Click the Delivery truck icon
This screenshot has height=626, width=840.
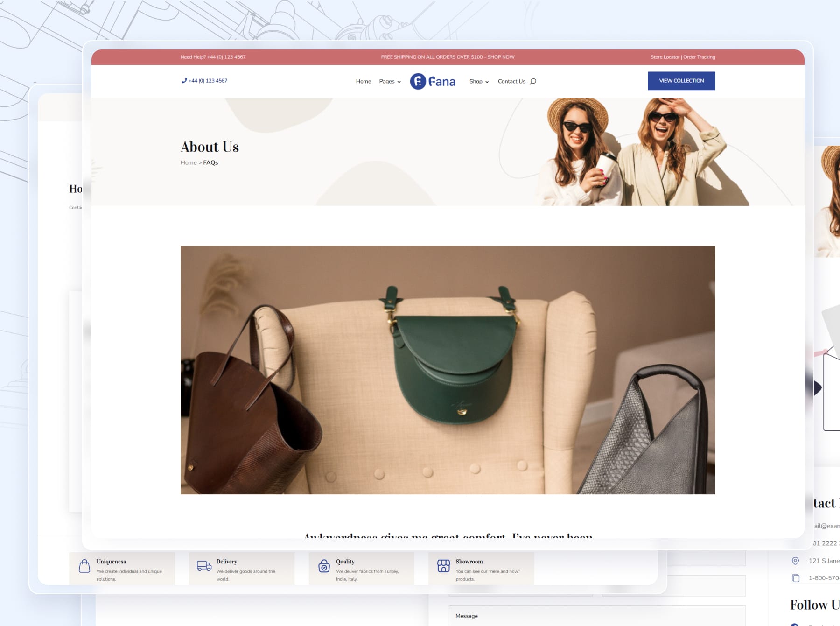(204, 566)
